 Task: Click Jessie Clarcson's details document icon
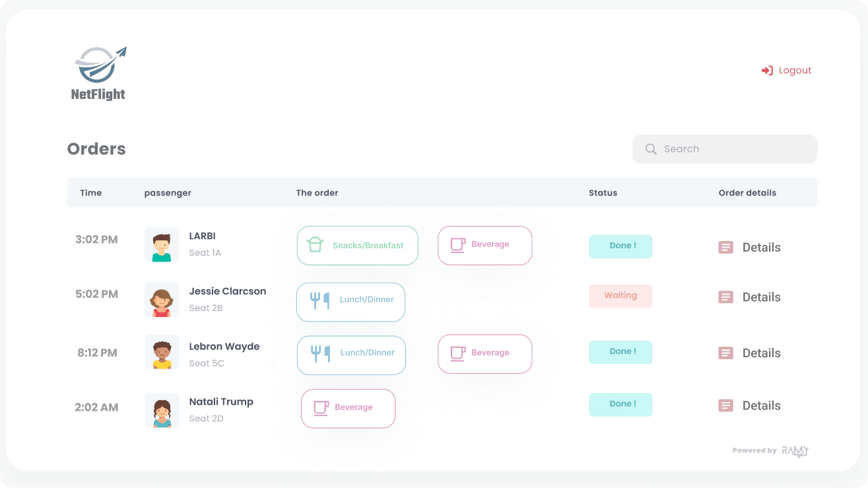(725, 297)
